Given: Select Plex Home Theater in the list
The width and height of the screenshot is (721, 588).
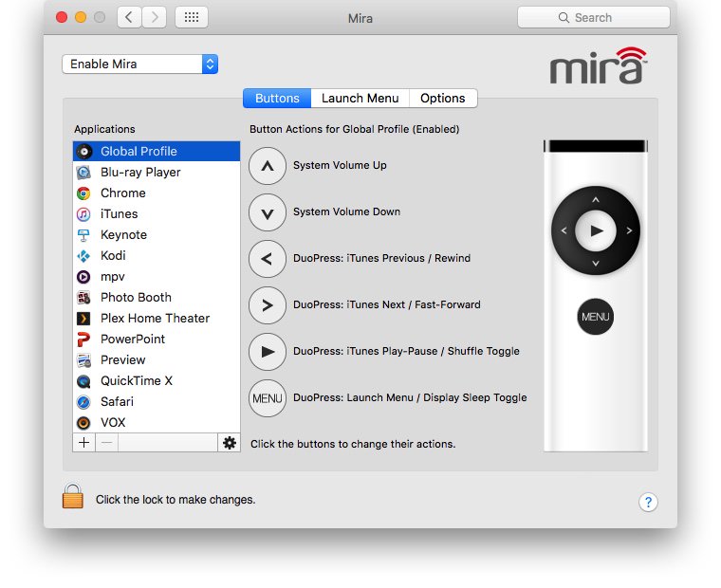Looking at the screenshot, I should [157, 318].
